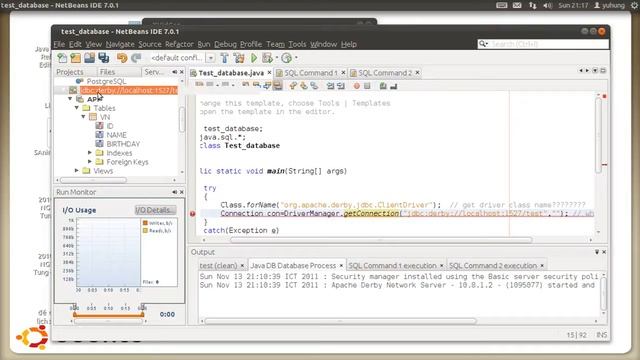Close the Java DB Database Process tab

coord(341,265)
